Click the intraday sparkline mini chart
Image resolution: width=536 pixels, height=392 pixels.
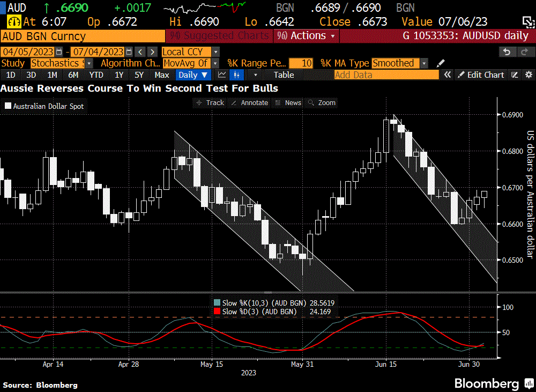point(204,7)
